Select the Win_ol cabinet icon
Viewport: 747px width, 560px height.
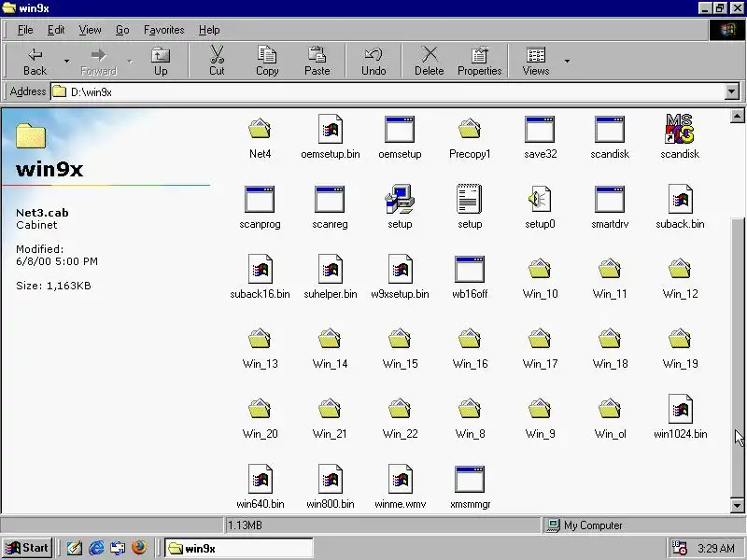pos(610,409)
